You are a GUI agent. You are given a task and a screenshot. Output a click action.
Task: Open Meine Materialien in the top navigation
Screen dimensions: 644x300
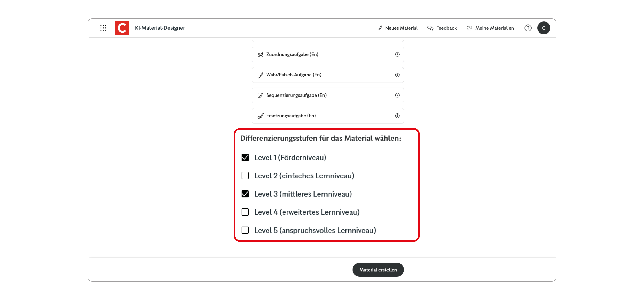point(494,28)
